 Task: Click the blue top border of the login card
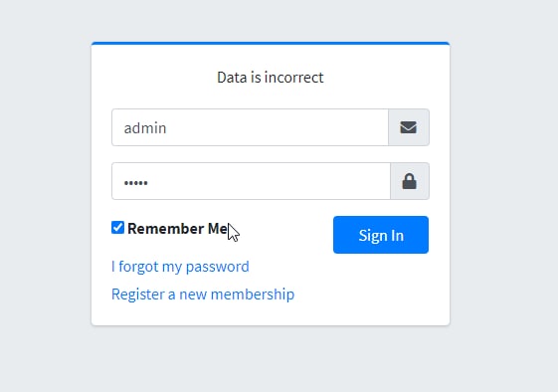point(271,43)
